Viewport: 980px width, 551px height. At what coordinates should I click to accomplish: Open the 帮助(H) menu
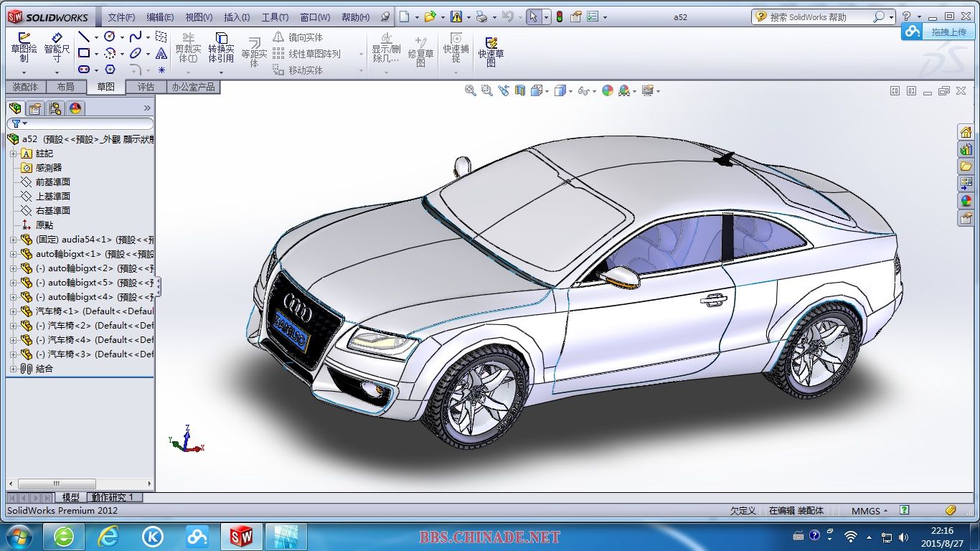coord(356,17)
